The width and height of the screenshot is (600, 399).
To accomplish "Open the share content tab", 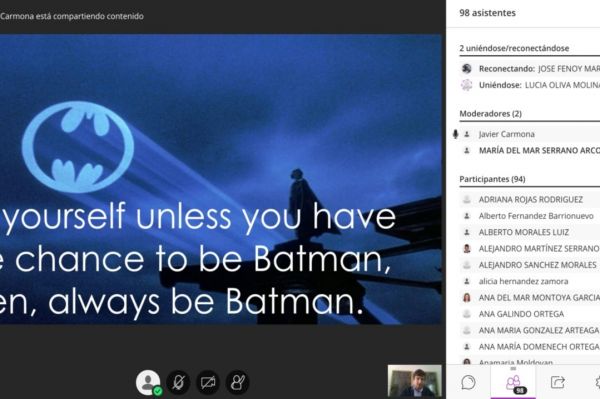I will click(558, 382).
